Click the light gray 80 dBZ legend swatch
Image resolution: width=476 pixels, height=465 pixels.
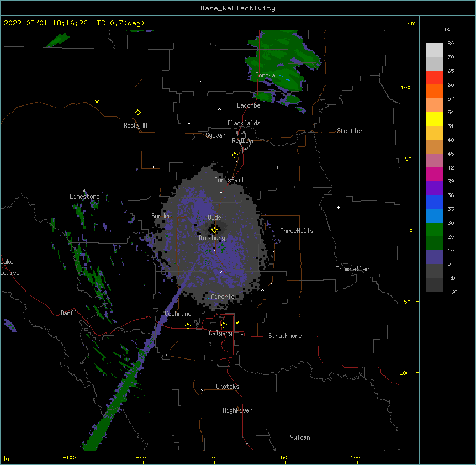pos(434,50)
